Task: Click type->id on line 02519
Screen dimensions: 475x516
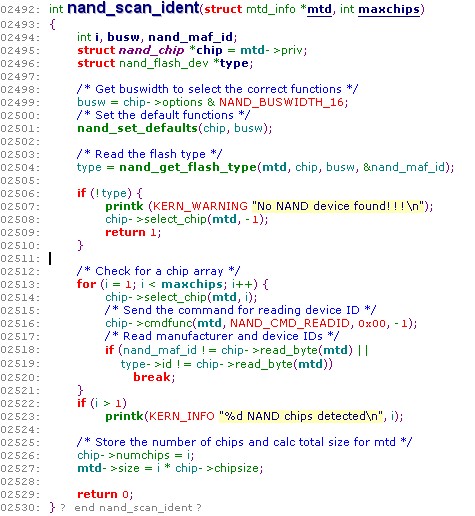Action: coord(146,364)
